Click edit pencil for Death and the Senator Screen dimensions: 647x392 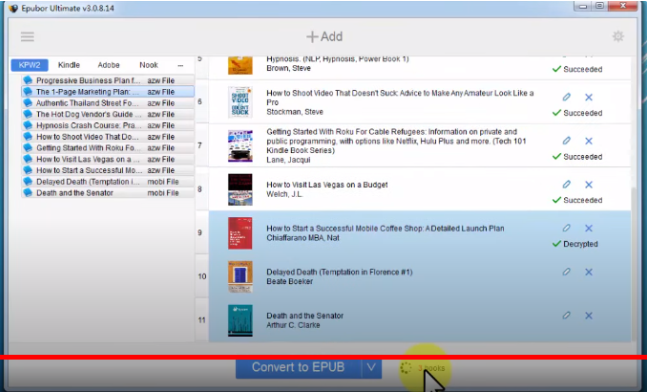[567, 316]
